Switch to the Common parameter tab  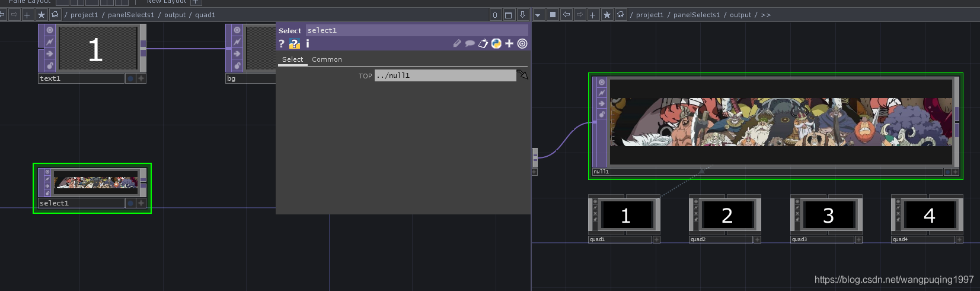point(327,59)
